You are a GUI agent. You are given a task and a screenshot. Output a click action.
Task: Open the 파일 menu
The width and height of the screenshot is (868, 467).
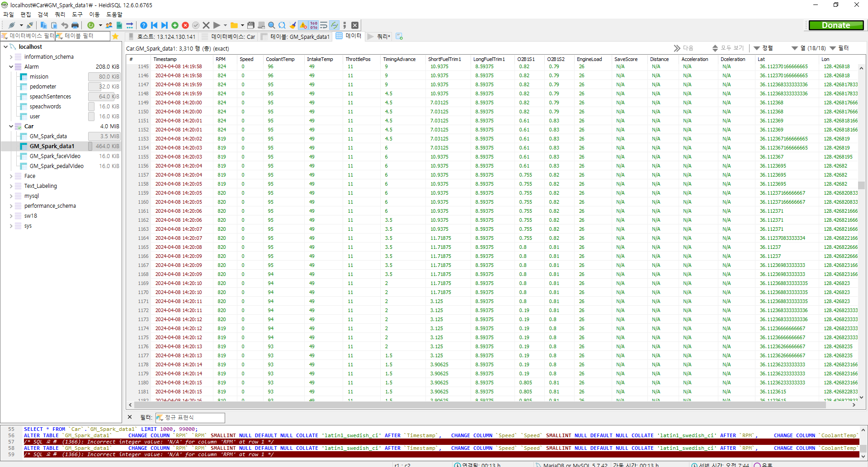click(9, 14)
